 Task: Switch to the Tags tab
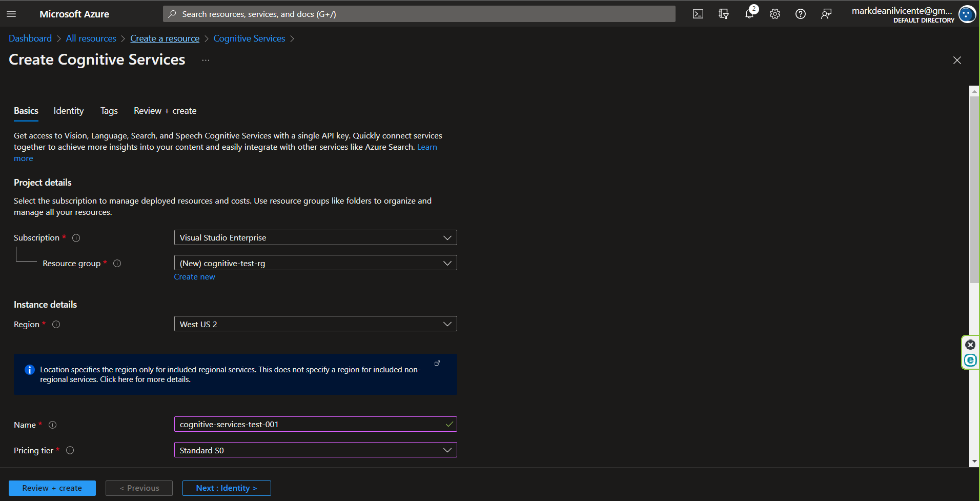(109, 111)
